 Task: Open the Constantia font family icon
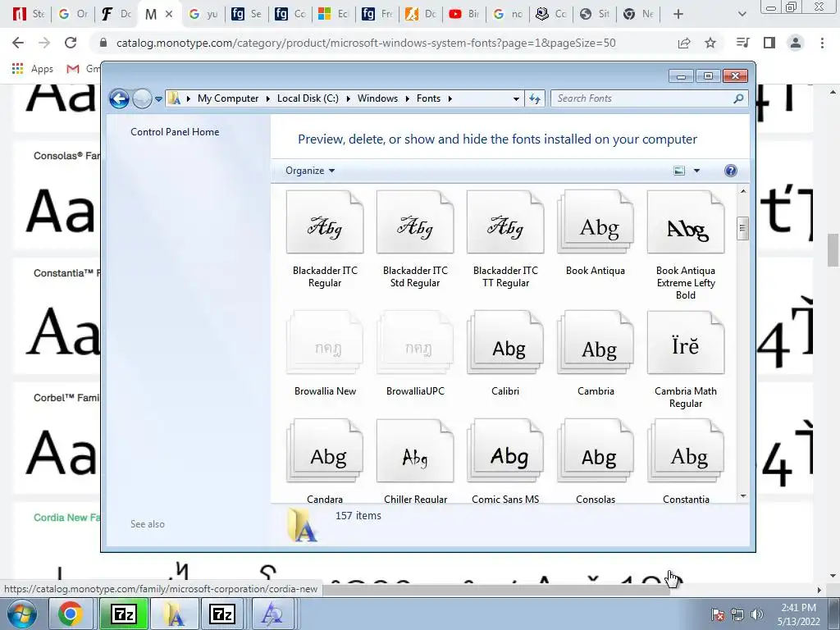pos(686,451)
